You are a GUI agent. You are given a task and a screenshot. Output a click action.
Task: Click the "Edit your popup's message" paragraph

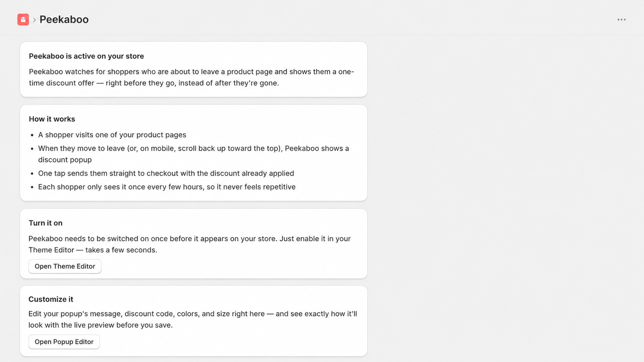pyautogui.click(x=193, y=319)
